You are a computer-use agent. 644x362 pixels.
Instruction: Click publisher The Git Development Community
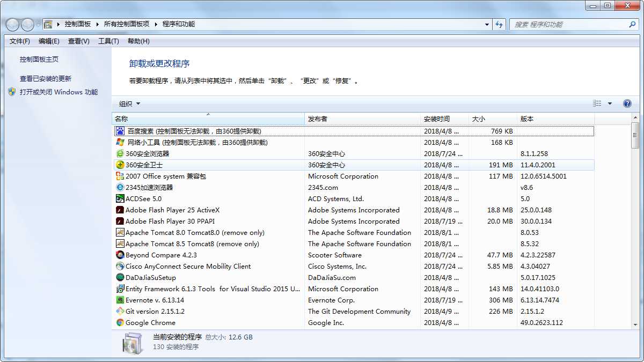pos(359,312)
